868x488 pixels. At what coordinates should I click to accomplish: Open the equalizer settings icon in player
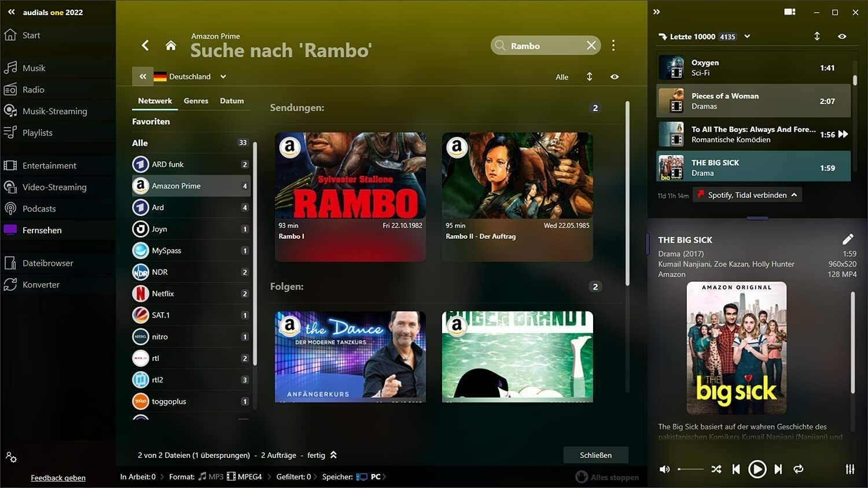[x=849, y=469]
